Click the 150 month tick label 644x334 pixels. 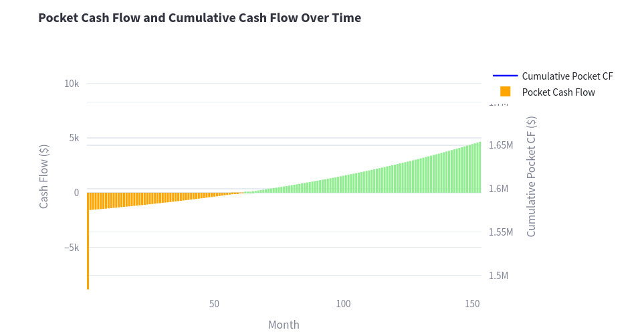pyautogui.click(x=472, y=304)
